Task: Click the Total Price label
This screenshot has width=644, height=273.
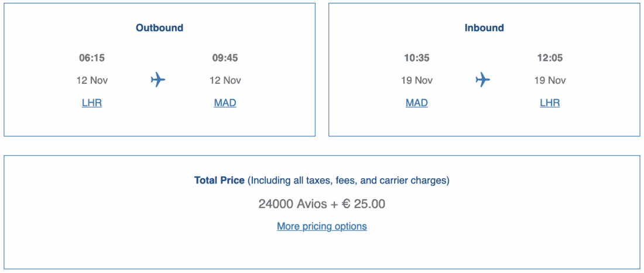Action: click(220, 180)
